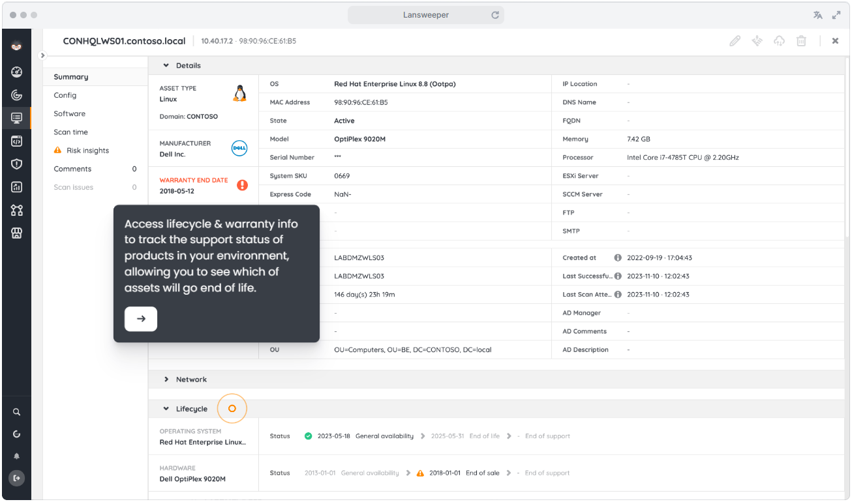Expand the Network section
The width and height of the screenshot is (852, 504).
pyautogui.click(x=166, y=379)
